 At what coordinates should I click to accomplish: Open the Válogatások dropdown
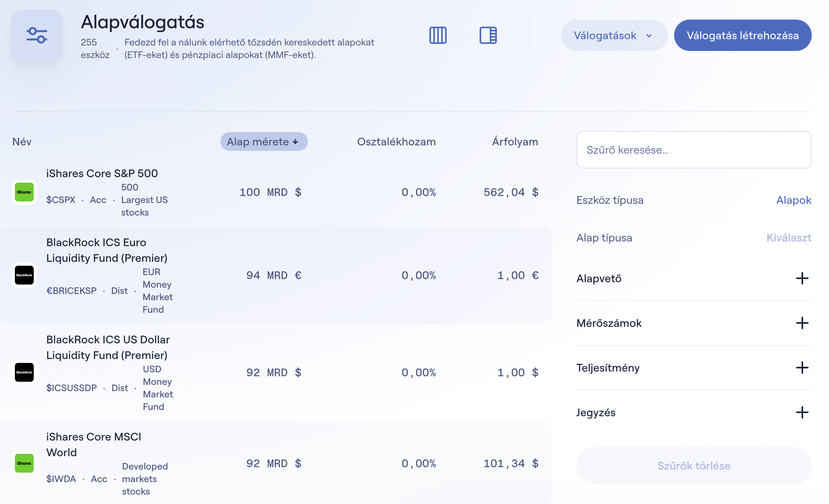point(614,36)
